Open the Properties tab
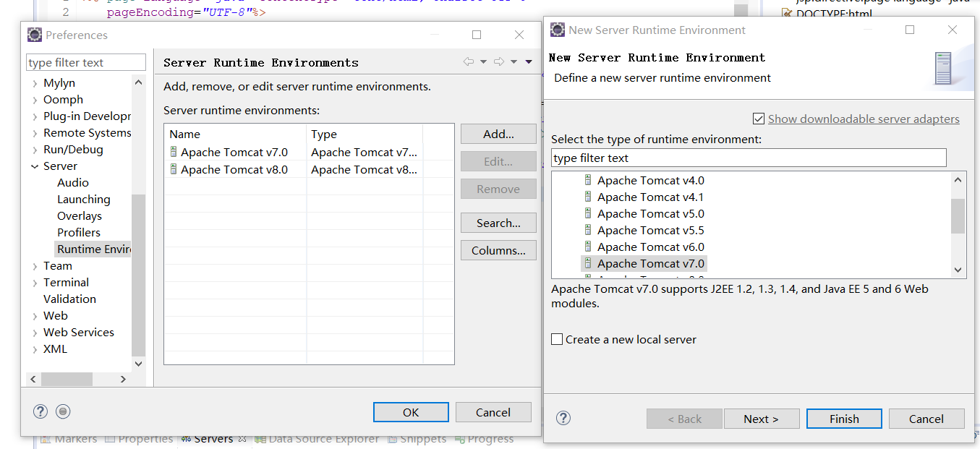 139,439
